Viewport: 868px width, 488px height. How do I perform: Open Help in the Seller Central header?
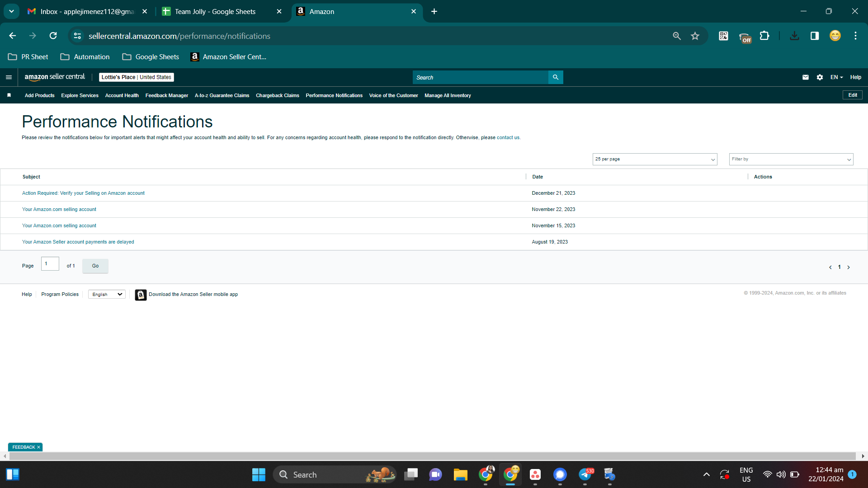point(856,77)
